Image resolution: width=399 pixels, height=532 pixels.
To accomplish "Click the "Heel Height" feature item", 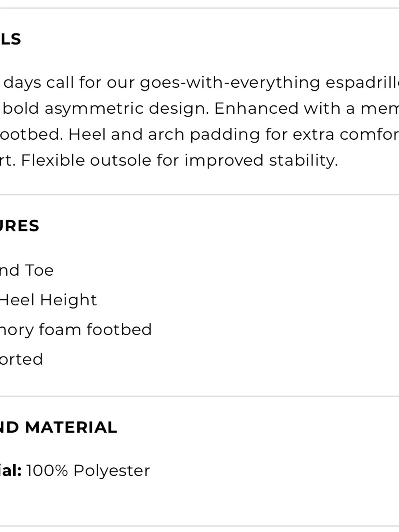I will click(x=48, y=300).
